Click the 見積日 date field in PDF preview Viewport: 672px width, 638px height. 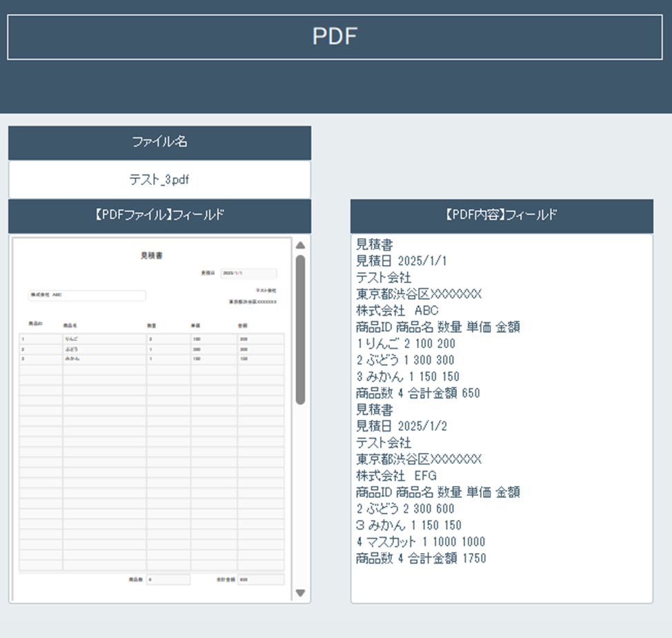coord(248,273)
